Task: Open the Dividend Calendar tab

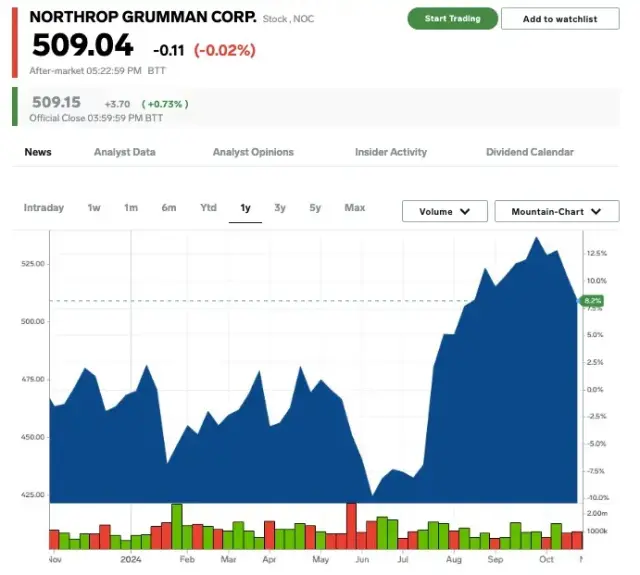Action: (x=529, y=152)
